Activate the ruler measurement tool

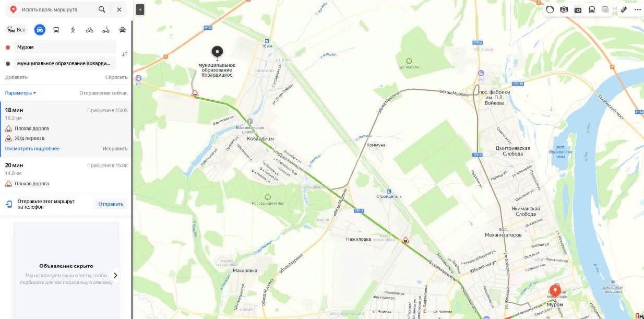[623, 9]
